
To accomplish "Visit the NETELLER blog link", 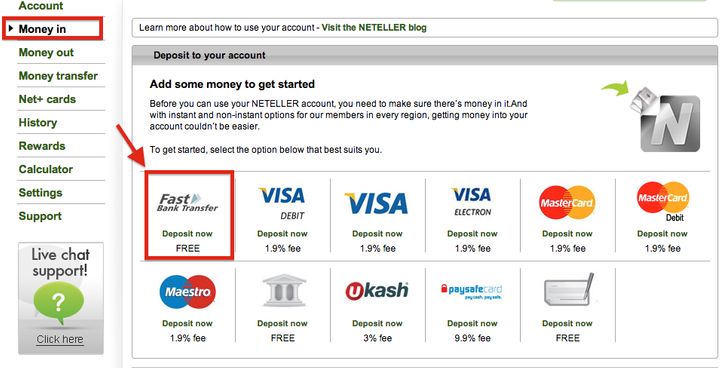I will [x=374, y=28].
